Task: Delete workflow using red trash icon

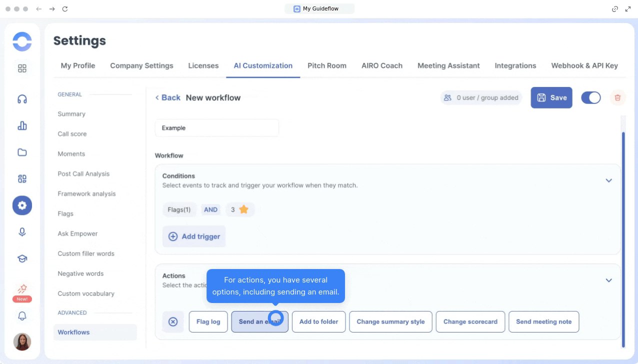Action: point(617,98)
